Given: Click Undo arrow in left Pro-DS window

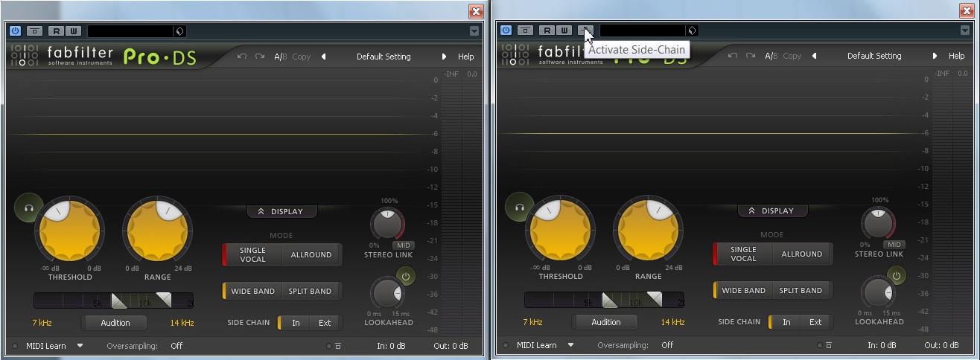Looking at the screenshot, I should [242, 57].
